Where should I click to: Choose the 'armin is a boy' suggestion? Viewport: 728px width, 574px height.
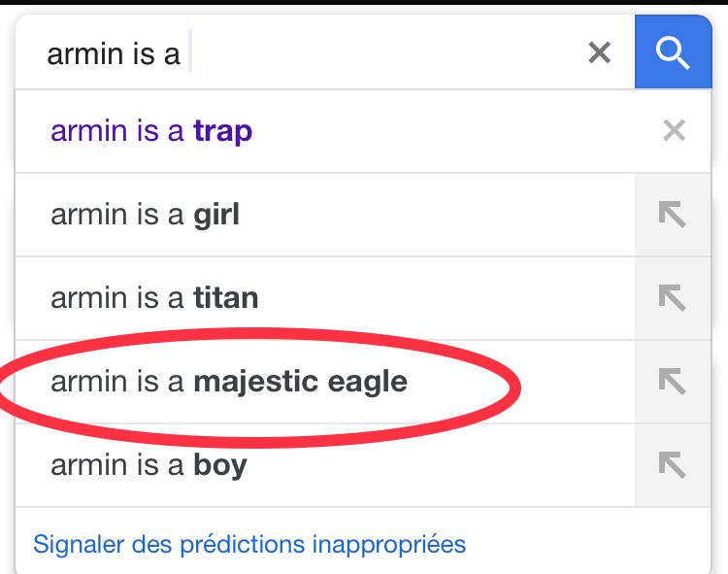point(325,465)
